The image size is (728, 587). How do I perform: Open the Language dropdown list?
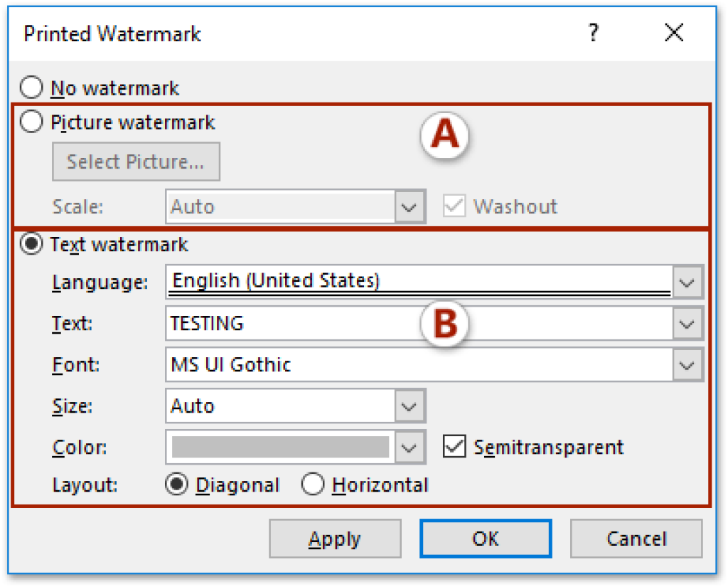click(687, 282)
